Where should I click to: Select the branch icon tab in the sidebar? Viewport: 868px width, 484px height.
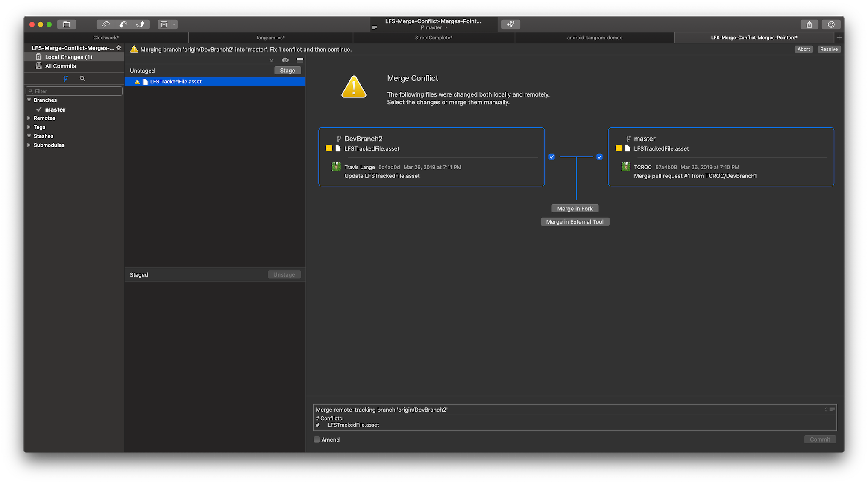pyautogui.click(x=65, y=79)
